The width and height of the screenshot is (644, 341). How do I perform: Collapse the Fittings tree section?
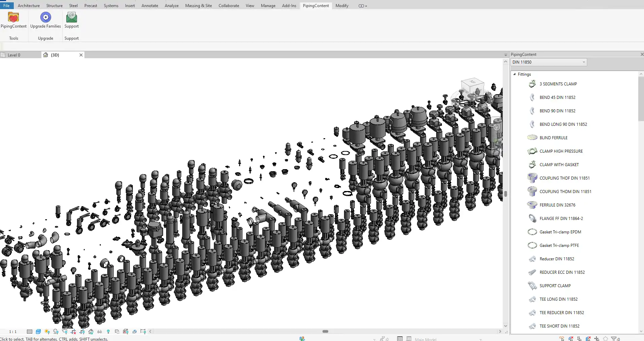pyautogui.click(x=515, y=74)
